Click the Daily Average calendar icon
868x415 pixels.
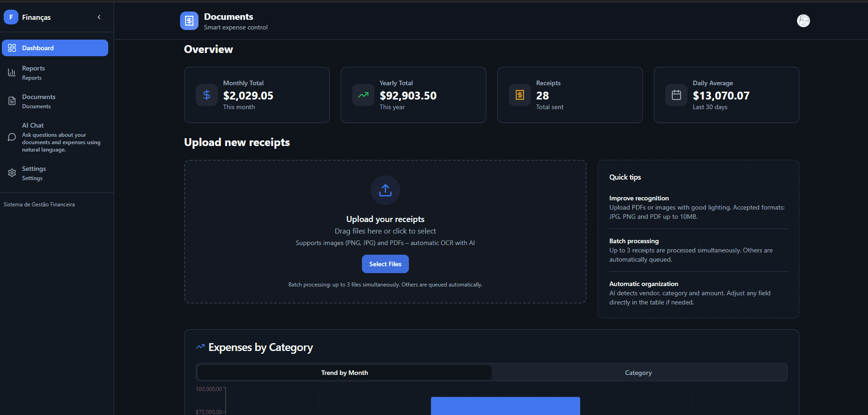point(676,95)
